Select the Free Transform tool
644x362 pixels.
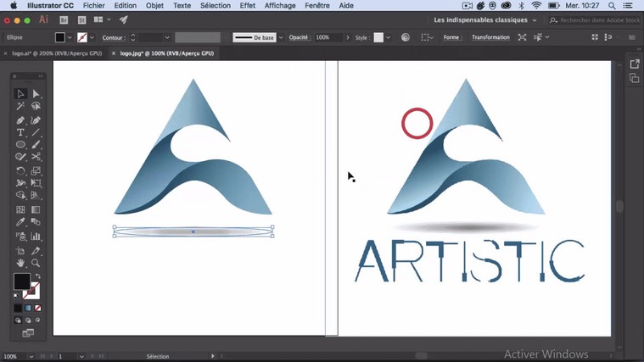[36, 183]
